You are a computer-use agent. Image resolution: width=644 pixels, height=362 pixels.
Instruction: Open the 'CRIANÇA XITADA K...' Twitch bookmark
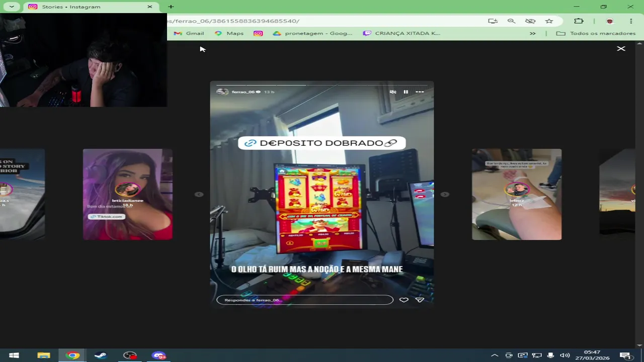(x=402, y=33)
